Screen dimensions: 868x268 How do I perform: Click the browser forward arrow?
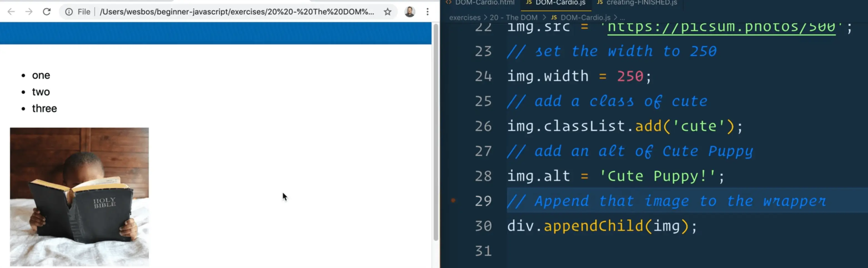[x=29, y=12]
